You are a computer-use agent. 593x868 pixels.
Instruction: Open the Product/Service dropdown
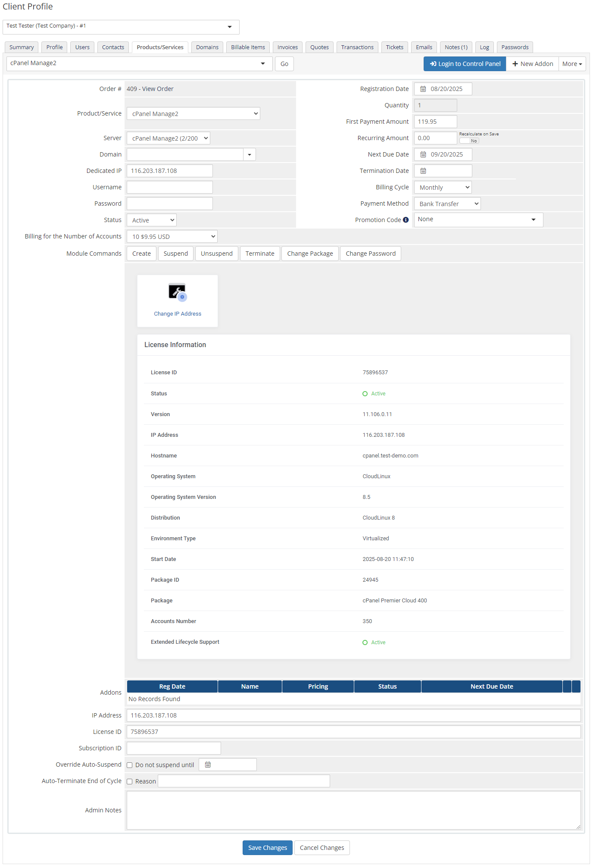194,113
